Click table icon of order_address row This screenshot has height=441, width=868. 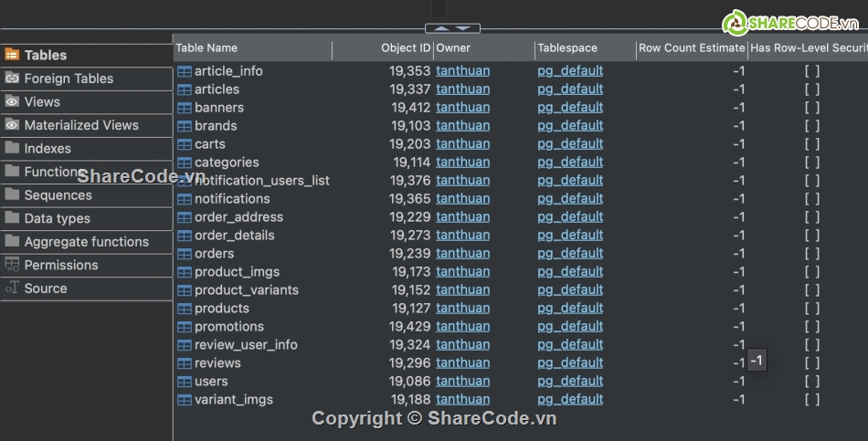point(185,217)
